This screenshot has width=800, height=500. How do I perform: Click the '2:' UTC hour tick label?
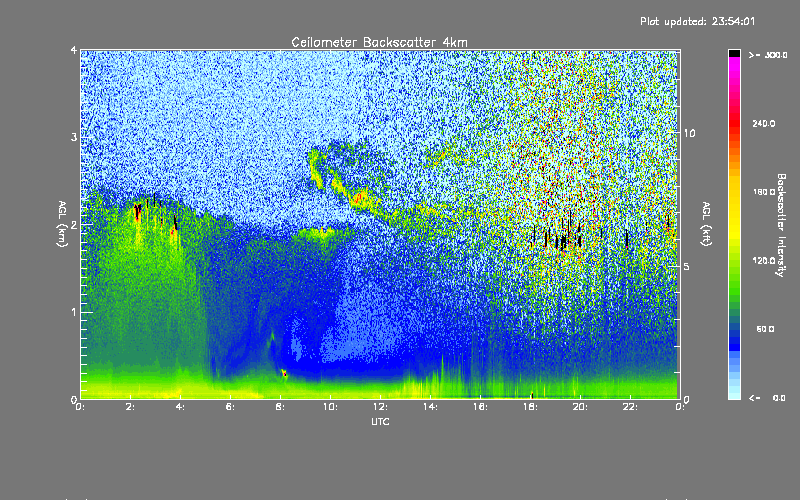click(x=131, y=407)
